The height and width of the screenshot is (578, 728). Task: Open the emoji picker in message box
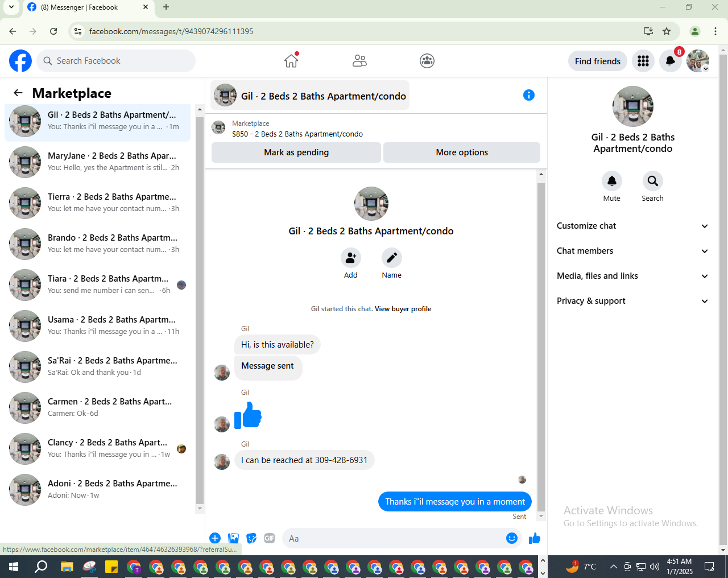point(512,538)
